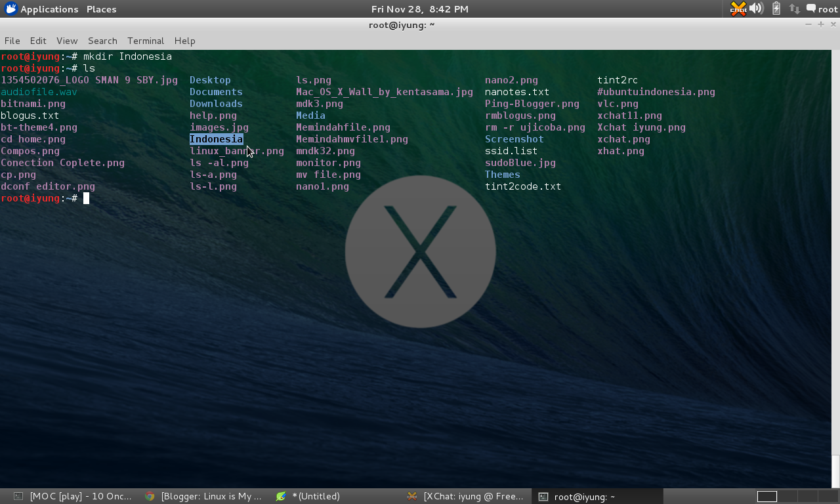Click the network up/down arrows tray icon
Screen dimensions: 840x504
point(793,9)
